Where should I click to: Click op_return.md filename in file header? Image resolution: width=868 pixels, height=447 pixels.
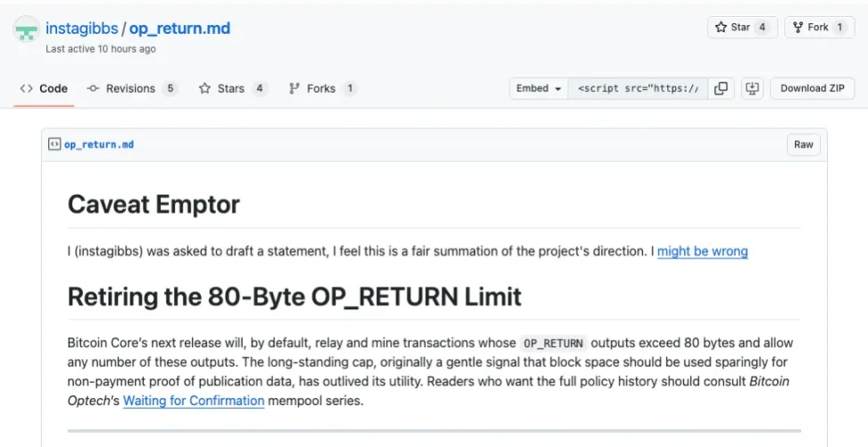point(99,145)
